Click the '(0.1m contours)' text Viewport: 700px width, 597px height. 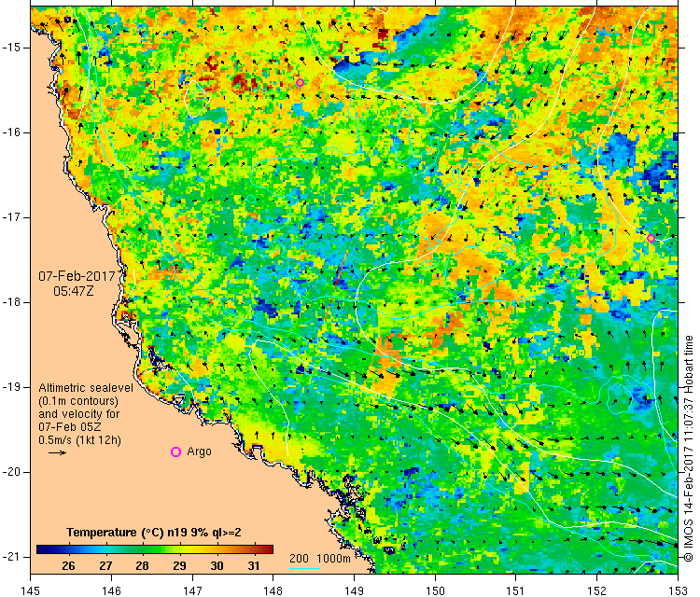coord(78,401)
